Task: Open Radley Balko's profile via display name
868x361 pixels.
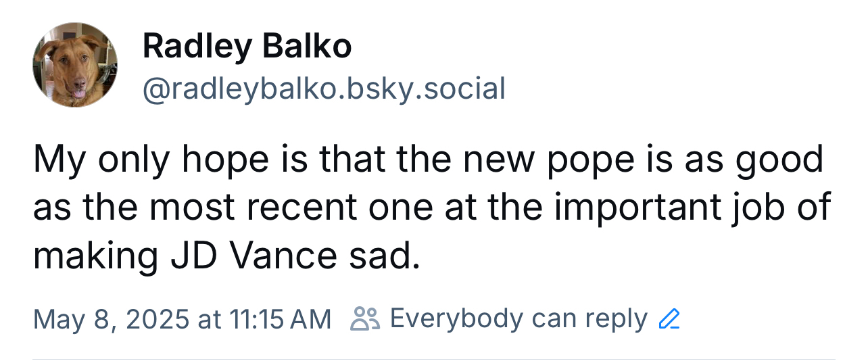Action: (x=247, y=47)
